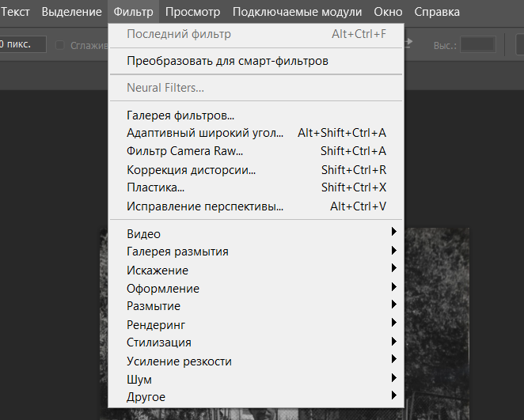
Task: Open the Справка menu
Action: point(436,12)
